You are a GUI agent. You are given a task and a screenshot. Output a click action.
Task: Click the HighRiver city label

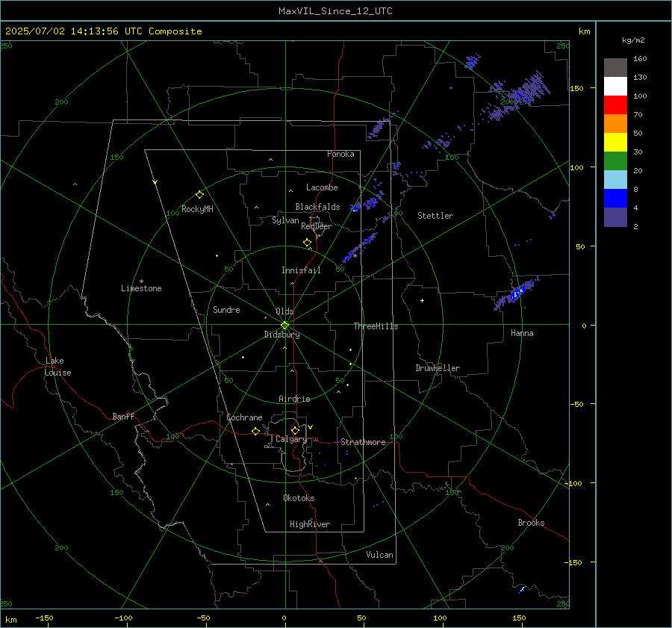pos(310,524)
